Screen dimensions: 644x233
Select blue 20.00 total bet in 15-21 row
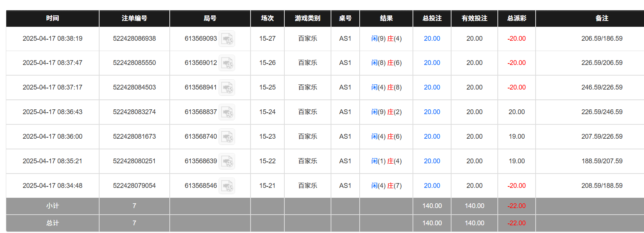pyautogui.click(x=432, y=186)
